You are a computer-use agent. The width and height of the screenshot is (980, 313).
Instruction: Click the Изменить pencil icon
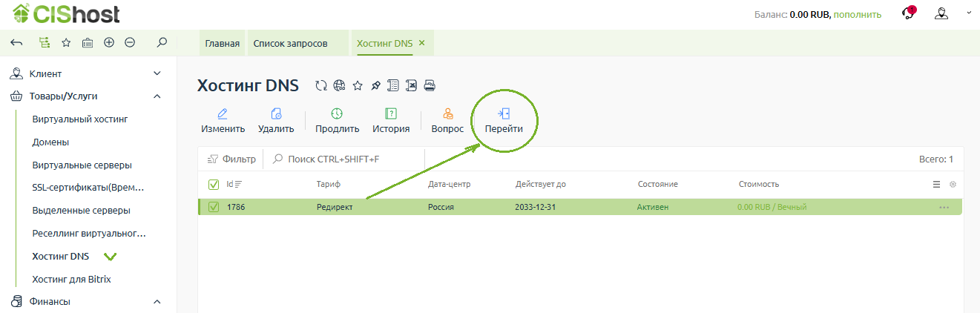[x=223, y=114]
